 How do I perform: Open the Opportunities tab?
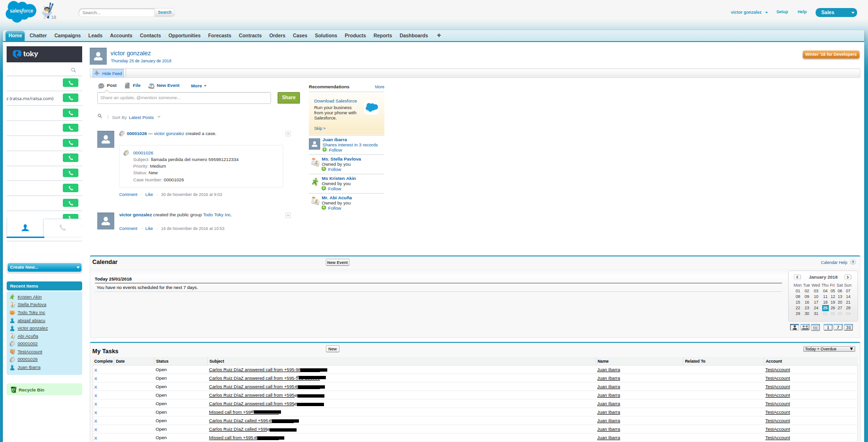(184, 35)
